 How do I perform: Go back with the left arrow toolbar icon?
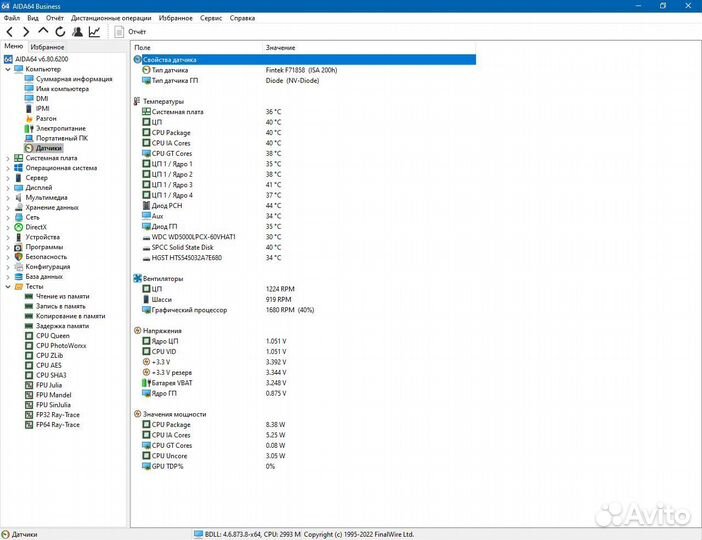(x=9, y=32)
